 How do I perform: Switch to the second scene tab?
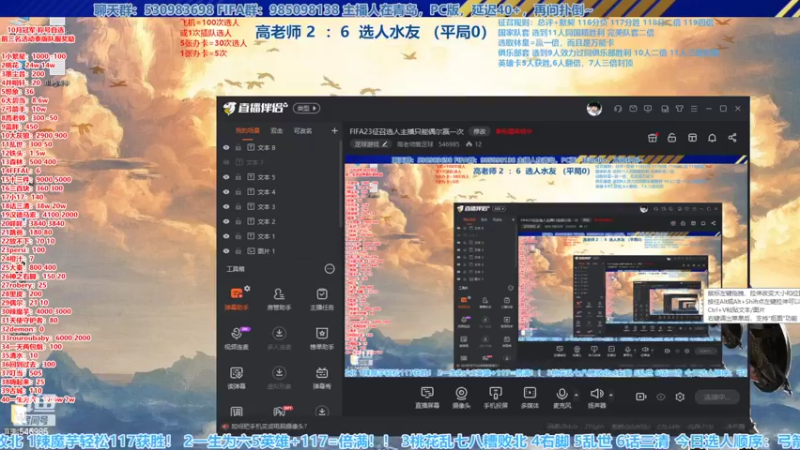pos(277,131)
